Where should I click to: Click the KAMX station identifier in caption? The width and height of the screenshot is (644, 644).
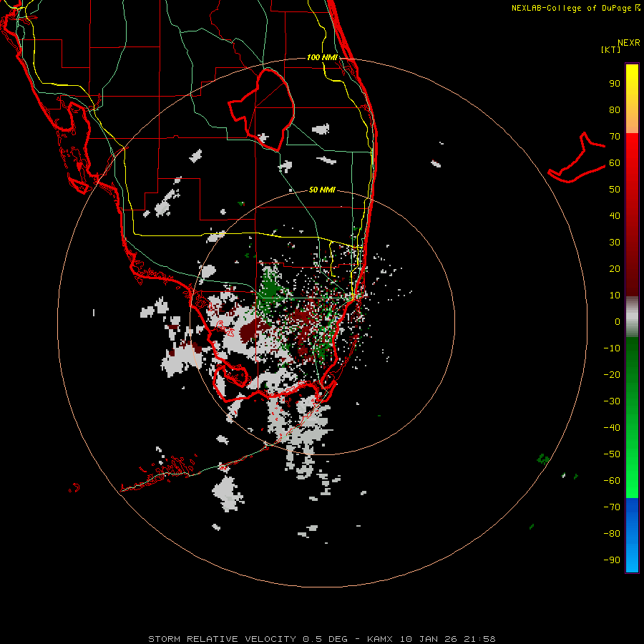(x=380, y=639)
